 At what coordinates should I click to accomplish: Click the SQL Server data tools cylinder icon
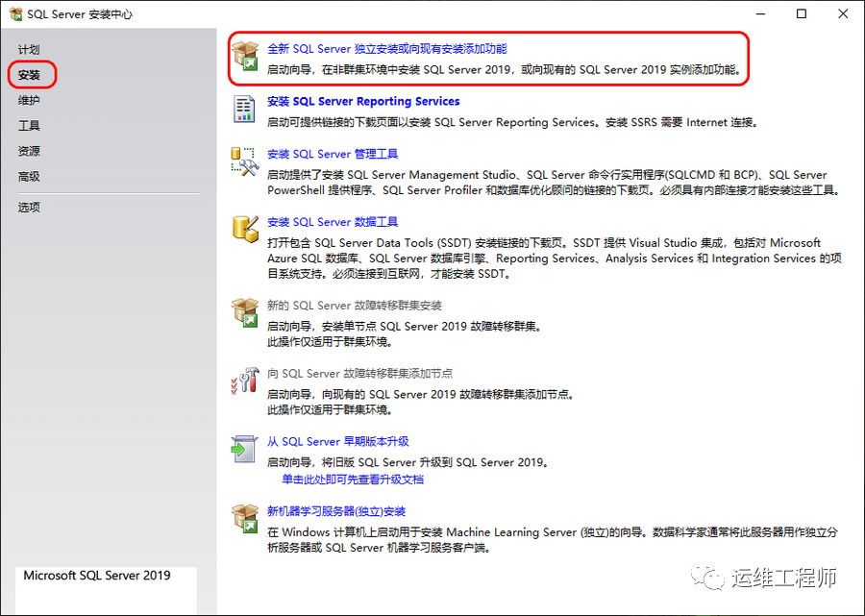(x=245, y=229)
